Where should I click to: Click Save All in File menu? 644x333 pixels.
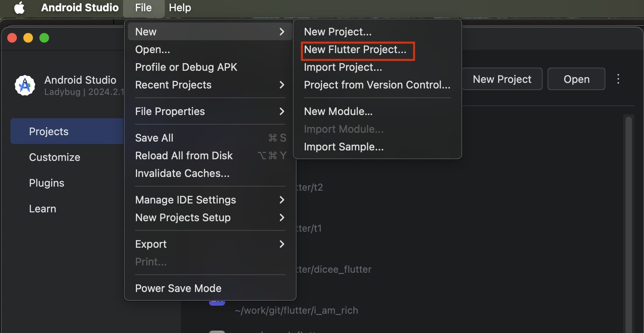(154, 138)
